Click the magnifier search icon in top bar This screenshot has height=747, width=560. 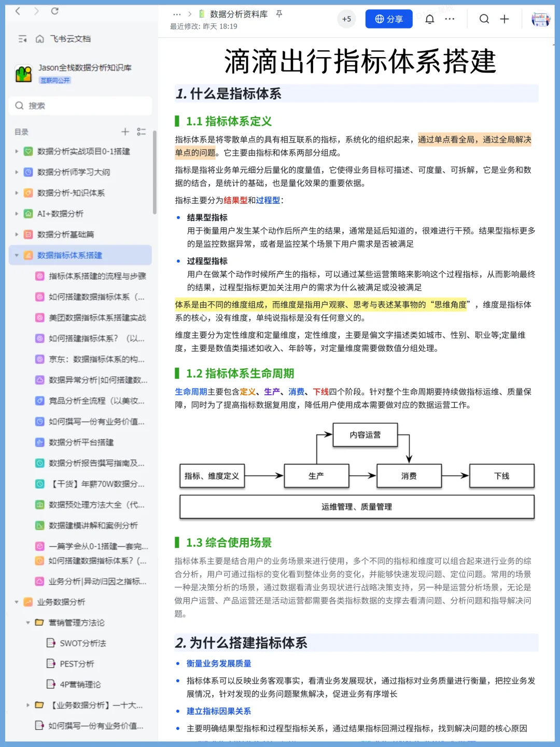pos(484,19)
